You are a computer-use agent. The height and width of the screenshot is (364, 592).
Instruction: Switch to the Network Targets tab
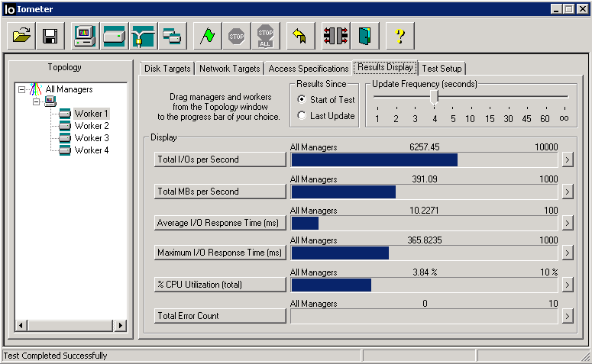tap(230, 69)
